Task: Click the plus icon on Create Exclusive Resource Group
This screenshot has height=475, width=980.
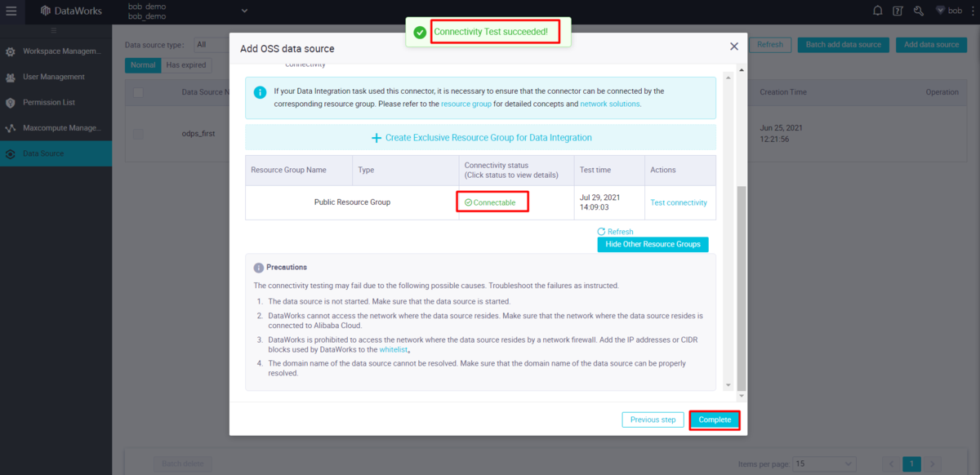Action: 376,138
